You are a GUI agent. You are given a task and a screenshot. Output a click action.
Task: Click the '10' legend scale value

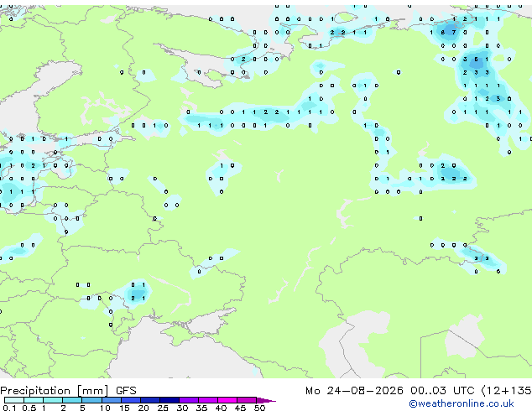click(105, 408)
